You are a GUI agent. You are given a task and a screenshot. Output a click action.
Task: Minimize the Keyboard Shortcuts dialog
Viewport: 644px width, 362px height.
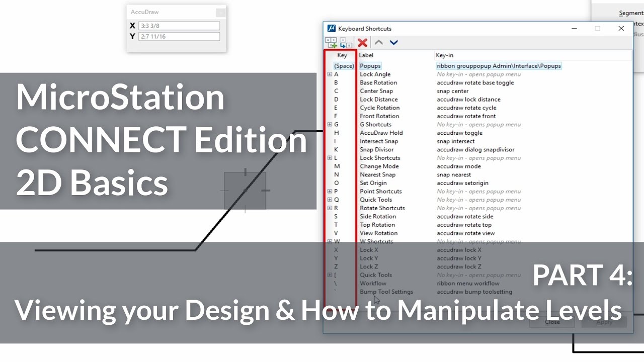tap(574, 29)
